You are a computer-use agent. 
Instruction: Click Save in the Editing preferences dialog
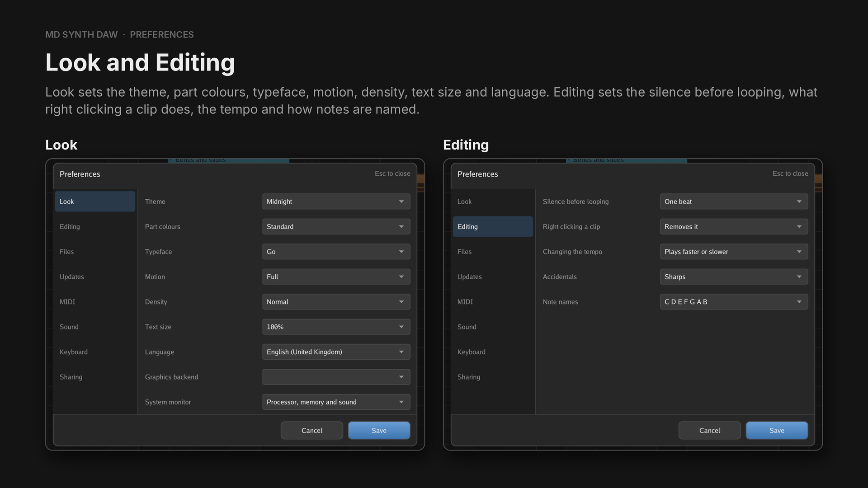click(777, 431)
